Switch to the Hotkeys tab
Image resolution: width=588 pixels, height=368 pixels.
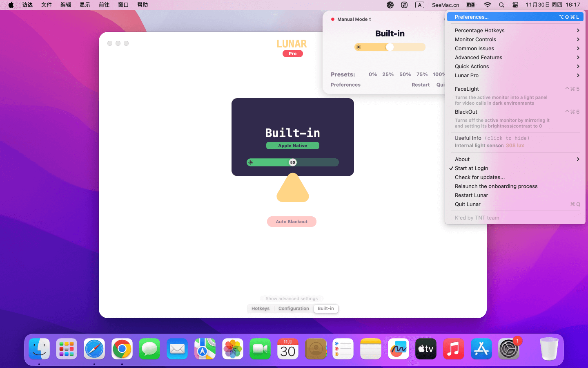pos(261,308)
